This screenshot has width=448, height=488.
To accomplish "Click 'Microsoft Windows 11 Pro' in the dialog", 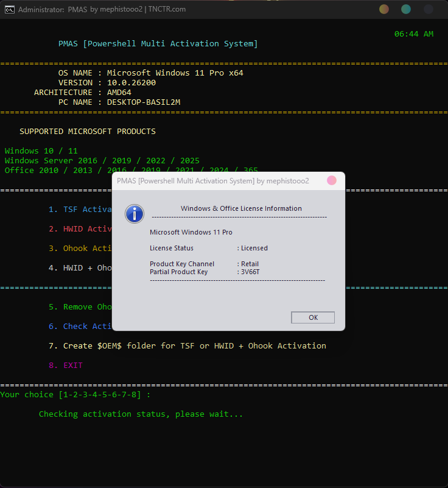I will tap(191, 232).
